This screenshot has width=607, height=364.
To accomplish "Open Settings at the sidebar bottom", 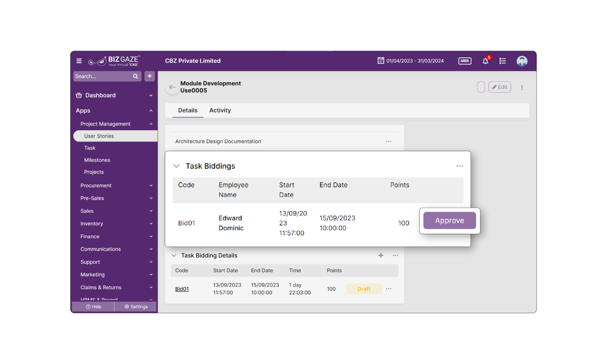I will (x=136, y=307).
